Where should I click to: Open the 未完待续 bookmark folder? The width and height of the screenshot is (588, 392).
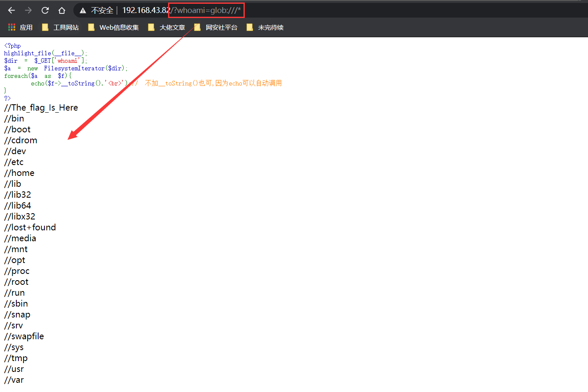265,27
